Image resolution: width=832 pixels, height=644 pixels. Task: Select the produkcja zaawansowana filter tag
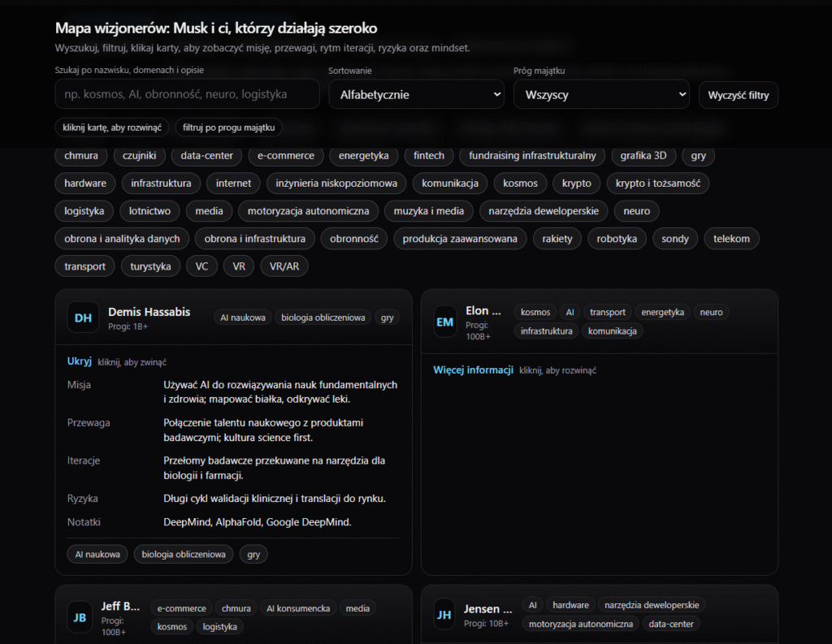coord(460,239)
